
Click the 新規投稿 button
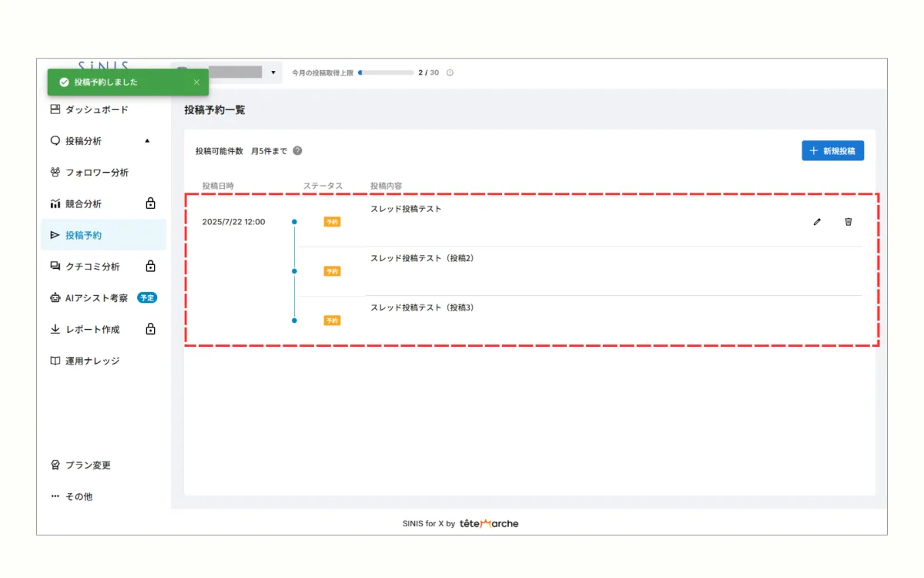[832, 150]
